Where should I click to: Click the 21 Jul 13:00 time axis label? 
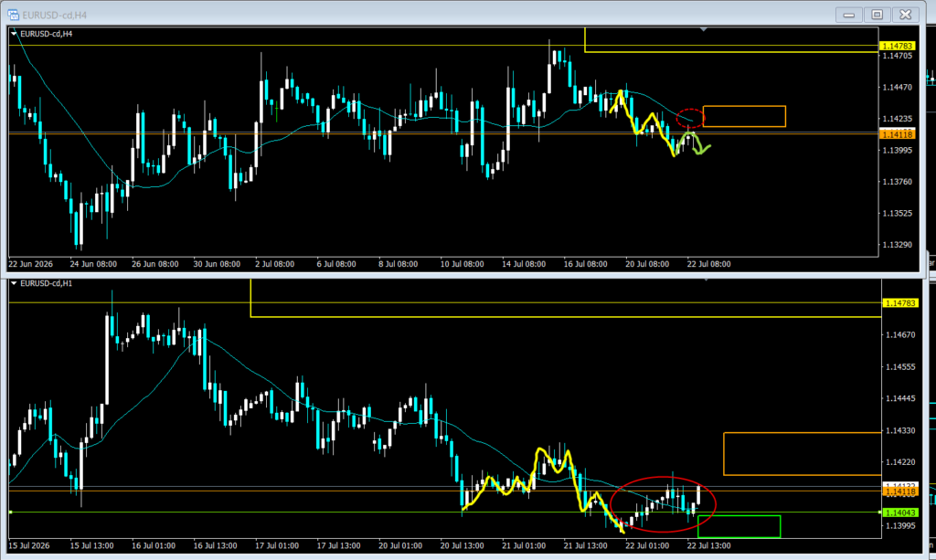pyautogui.click(x=586, y=545)
